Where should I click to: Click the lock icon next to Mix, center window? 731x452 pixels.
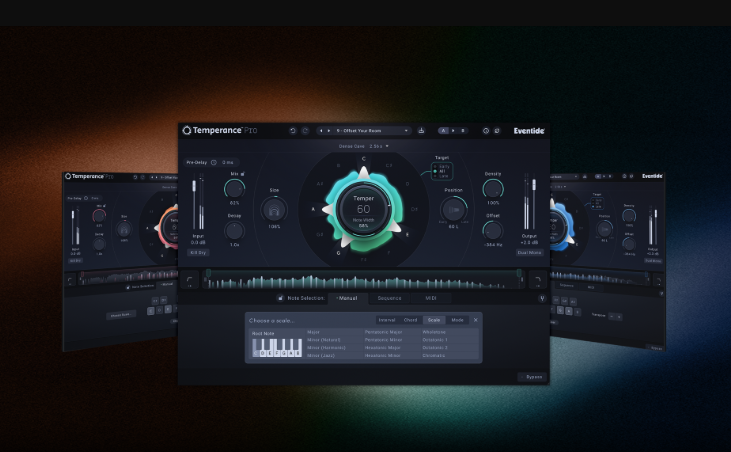point(242,174)
